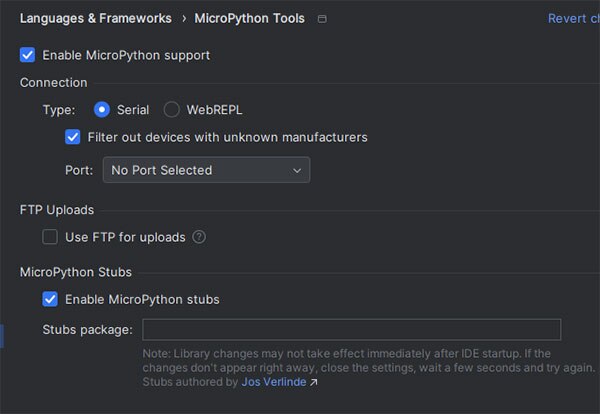Click the breadcrumb chevron separator
Screen dimensions: 600x414
(185, 19)
